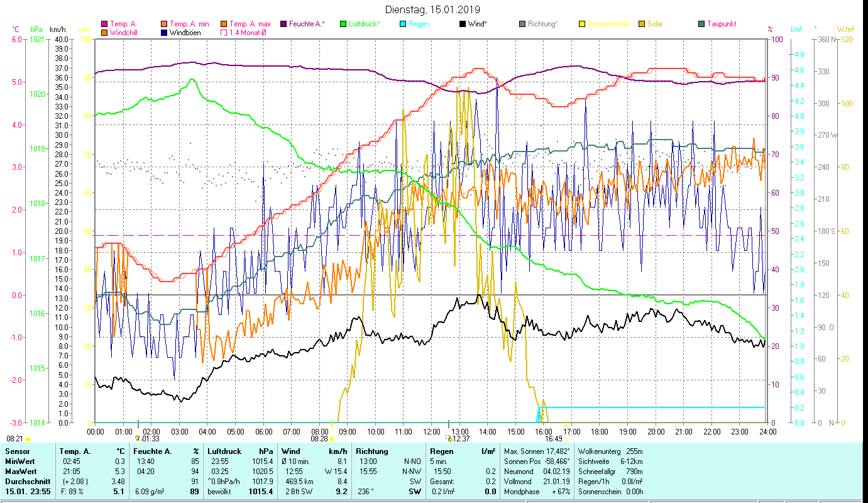The image size is (868, 503).
Task: Click the 'MinWert' row label
Action: (x=19, y=462)
